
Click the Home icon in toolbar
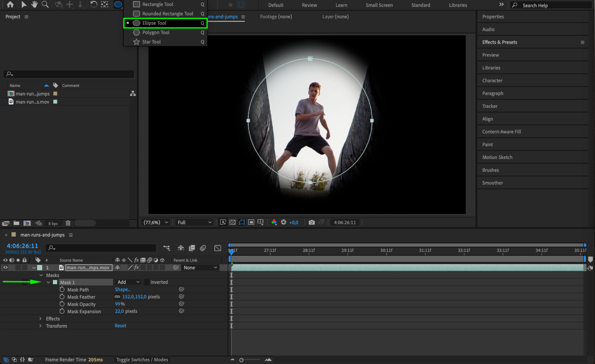click(10, 4)
